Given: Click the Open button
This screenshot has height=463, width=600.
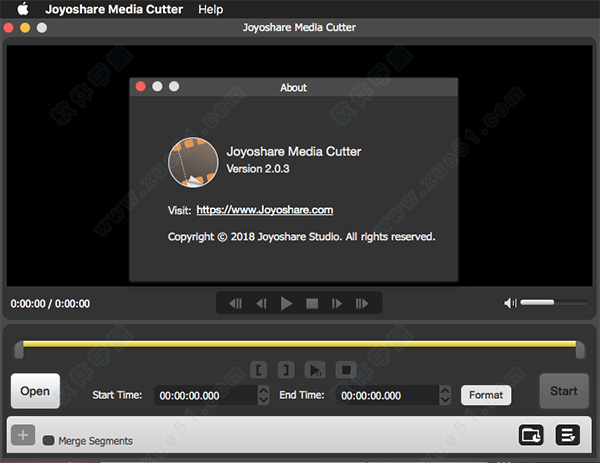Looking at the screenshot, I should (35, 391).
